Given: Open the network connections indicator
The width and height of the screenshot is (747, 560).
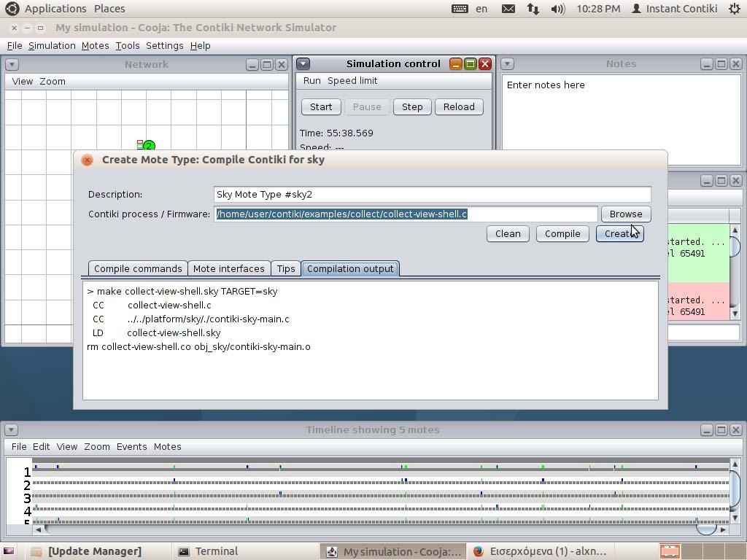Looking at the screenshot, I should (533, 9).
